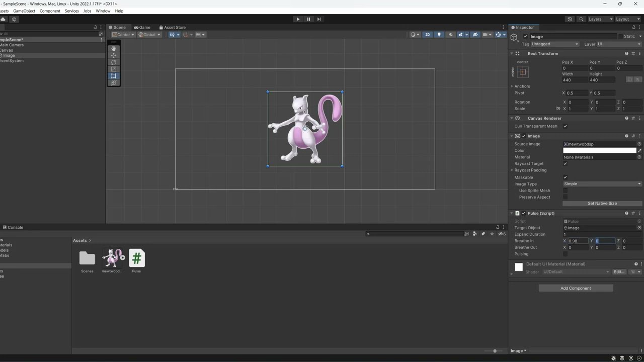Click the shader Edit... button
The width and height of the screenshot is (644, 362).
coord(618,272)
